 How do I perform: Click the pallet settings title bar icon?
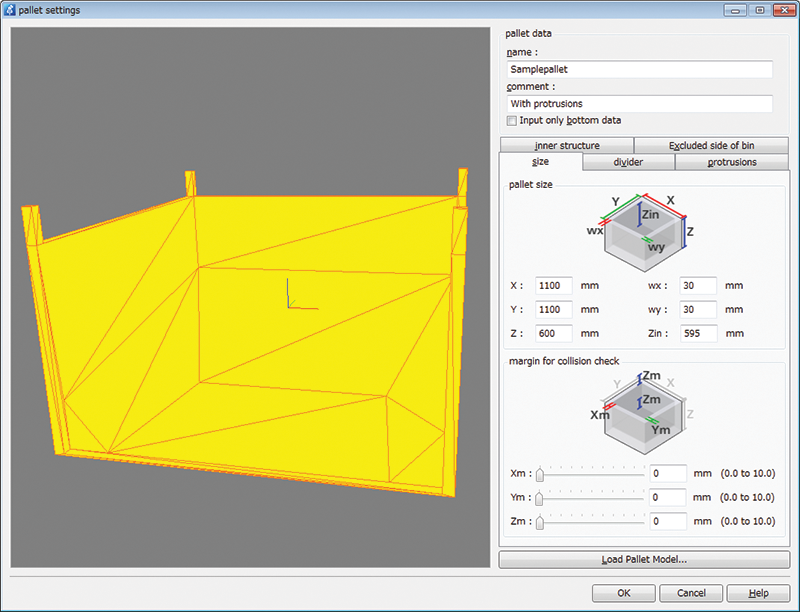point(11,10)
